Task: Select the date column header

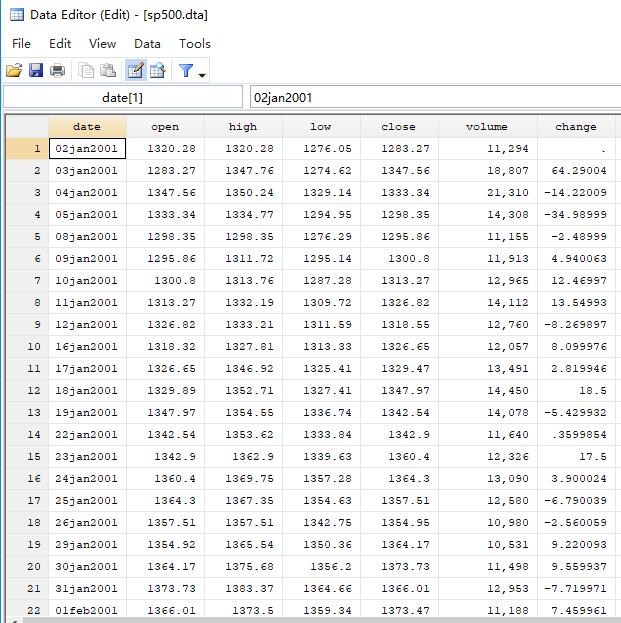Action: (x=87, y=127)
